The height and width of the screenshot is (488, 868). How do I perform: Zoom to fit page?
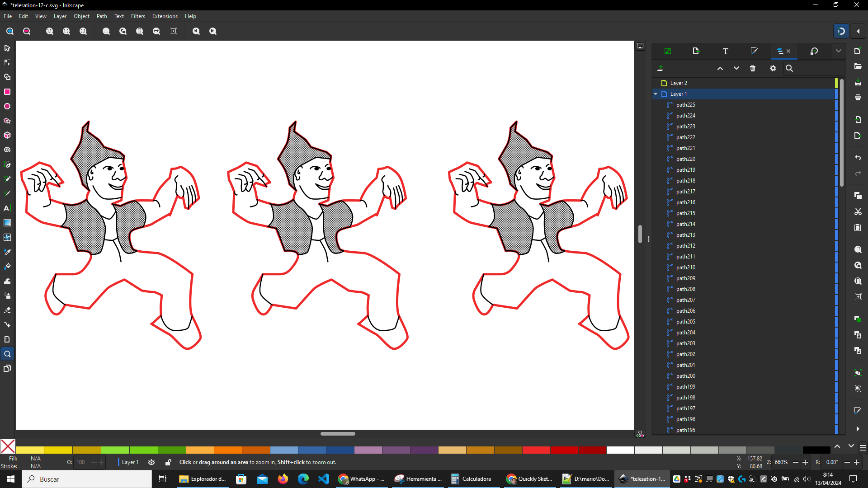click(x=140, y=31)
